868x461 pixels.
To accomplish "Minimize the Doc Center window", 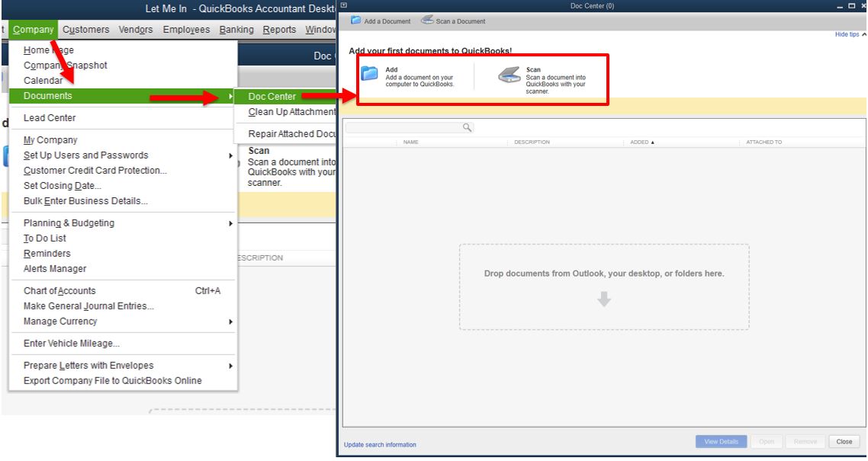I will 841,6.
